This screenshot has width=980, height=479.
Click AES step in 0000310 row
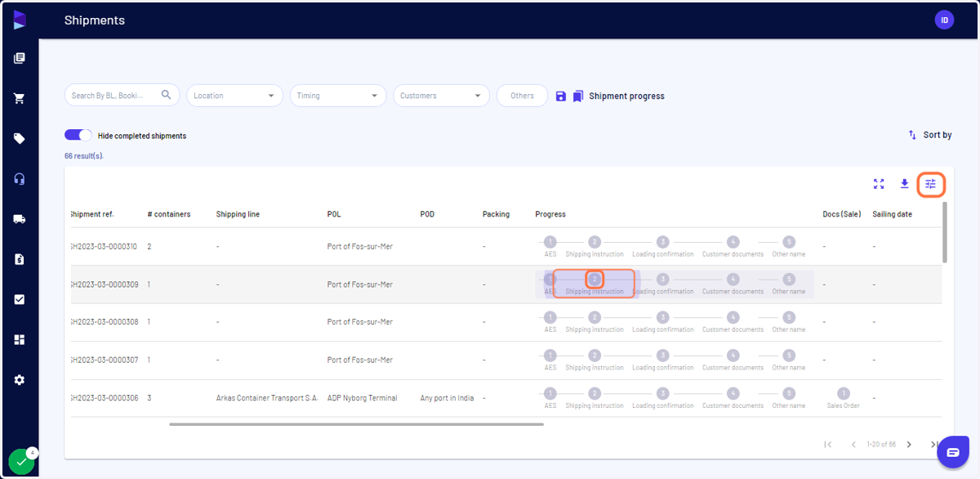(x=550, y=242)
